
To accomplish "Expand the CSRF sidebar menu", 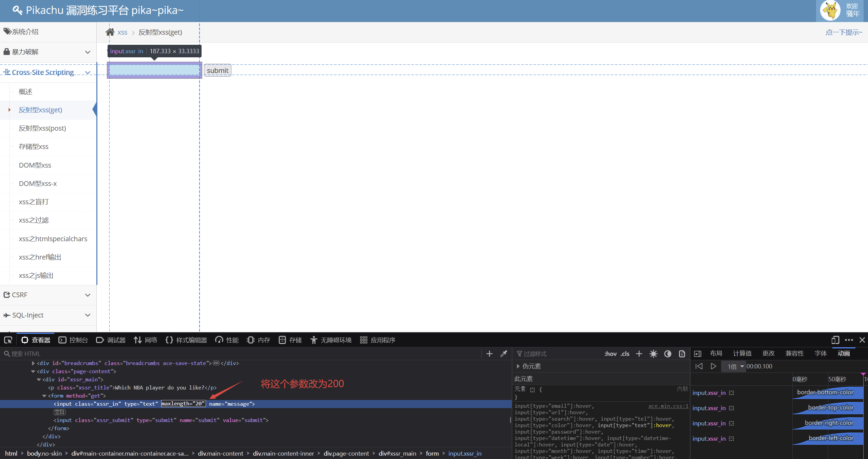I will (x=48, y=295).
